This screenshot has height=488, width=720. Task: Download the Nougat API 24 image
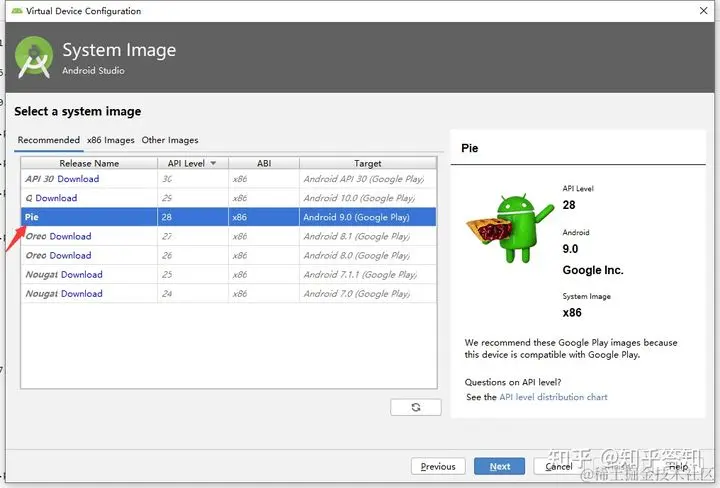[82, 294]
